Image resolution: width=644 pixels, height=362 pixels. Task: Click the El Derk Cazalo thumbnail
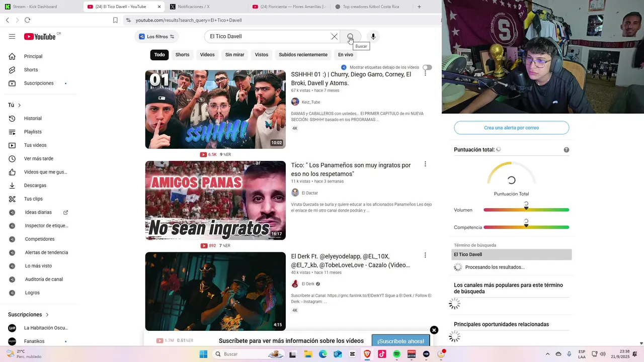pos(215,291)
